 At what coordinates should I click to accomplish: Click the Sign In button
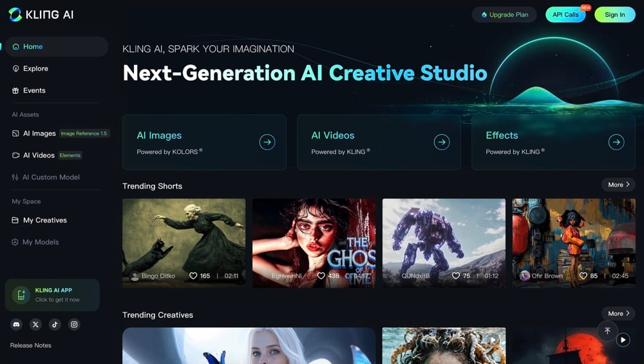click(615, 15)
